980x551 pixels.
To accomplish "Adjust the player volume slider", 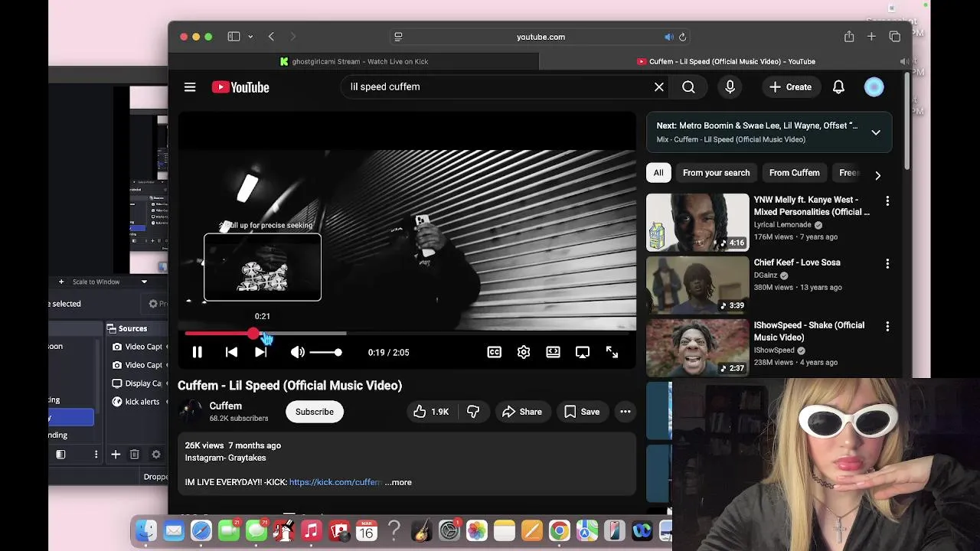I will click(325, 352).
